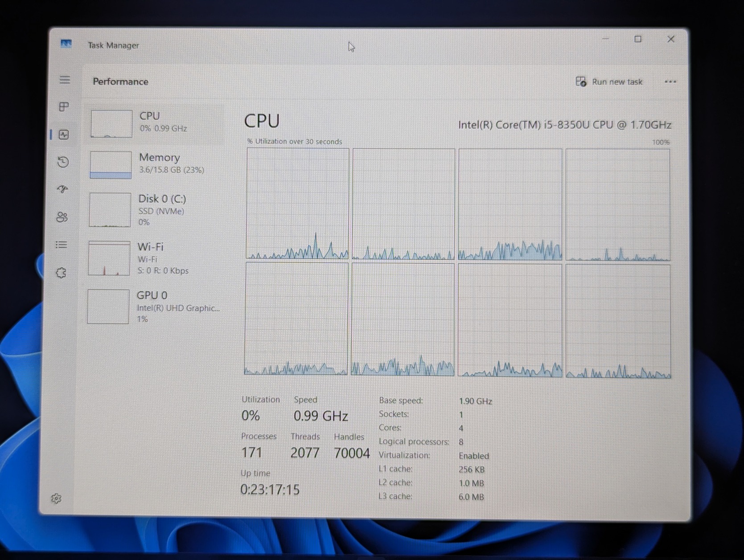Select CPU in the performance list
The image size is (744, 560).
tap(155, 124)
